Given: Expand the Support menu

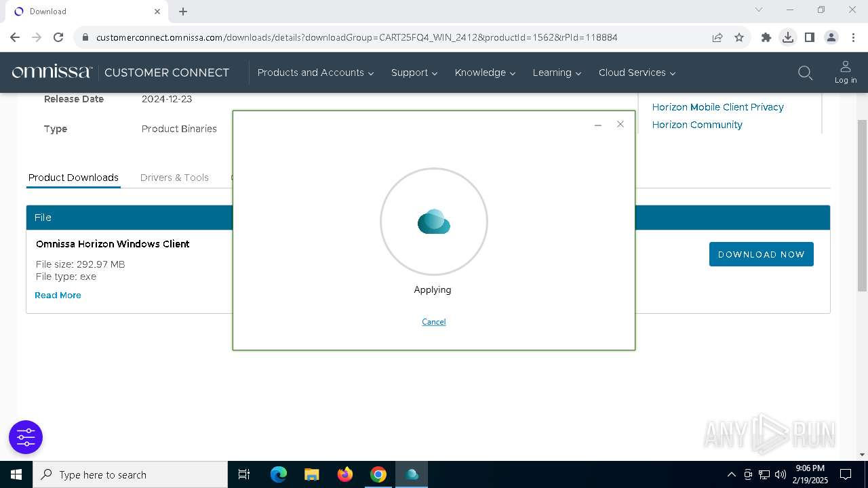Looking at the screenshot, I should click(x=414, y=73).
